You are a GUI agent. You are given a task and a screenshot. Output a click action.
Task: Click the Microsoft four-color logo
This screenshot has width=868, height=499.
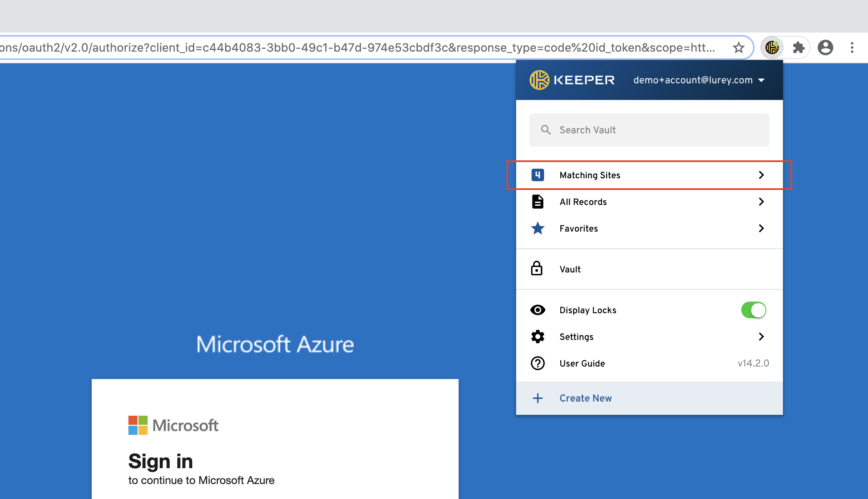138,425
